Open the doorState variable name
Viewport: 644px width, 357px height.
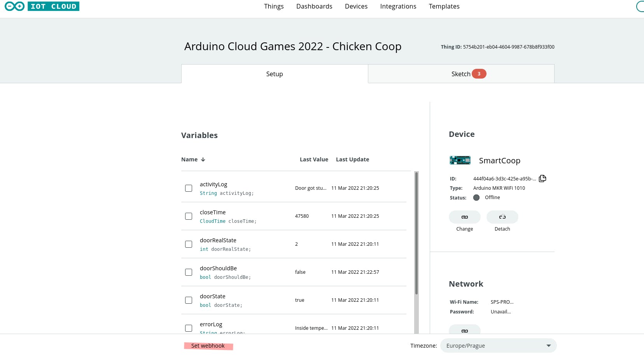pyautogui.click(x=213, y=296)
